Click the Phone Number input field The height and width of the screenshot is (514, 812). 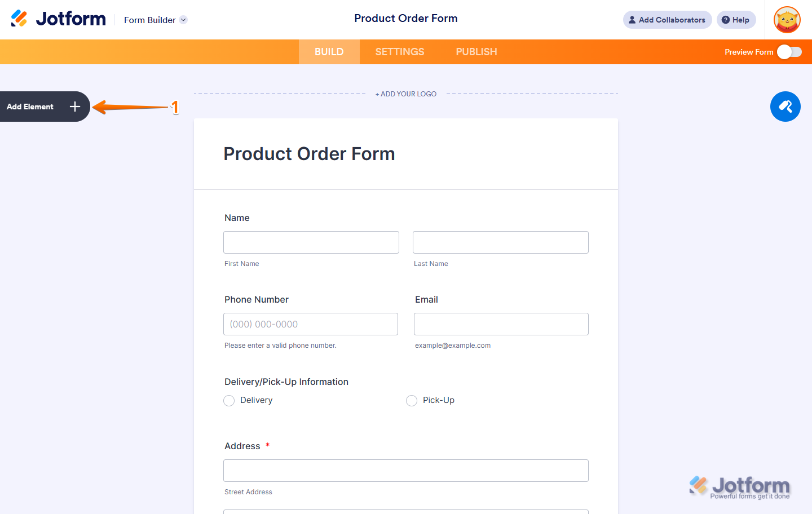pos(311,324)
